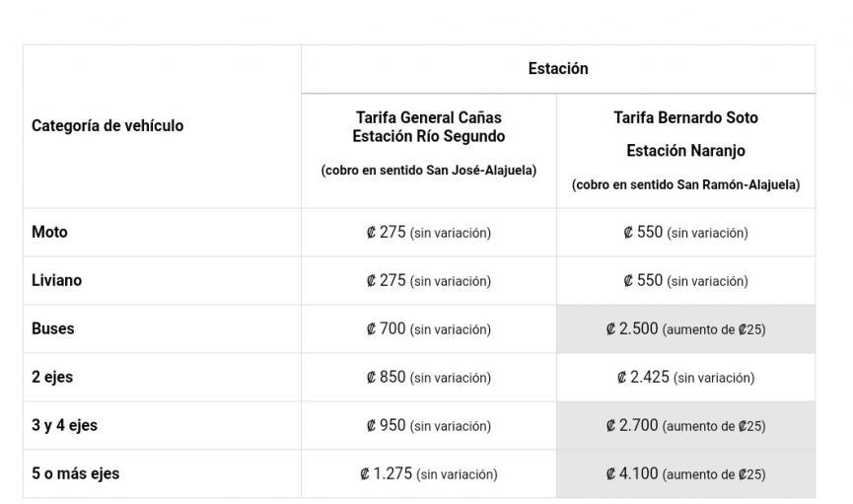Click the ₡ 2.425 sin variación cell

pyautogui.click(x=685, y=378)
